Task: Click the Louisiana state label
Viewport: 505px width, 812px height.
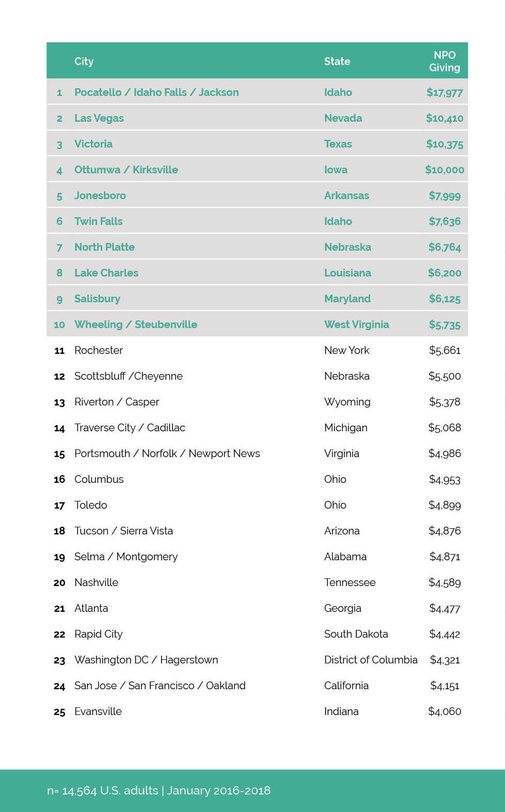Action: 348,273
